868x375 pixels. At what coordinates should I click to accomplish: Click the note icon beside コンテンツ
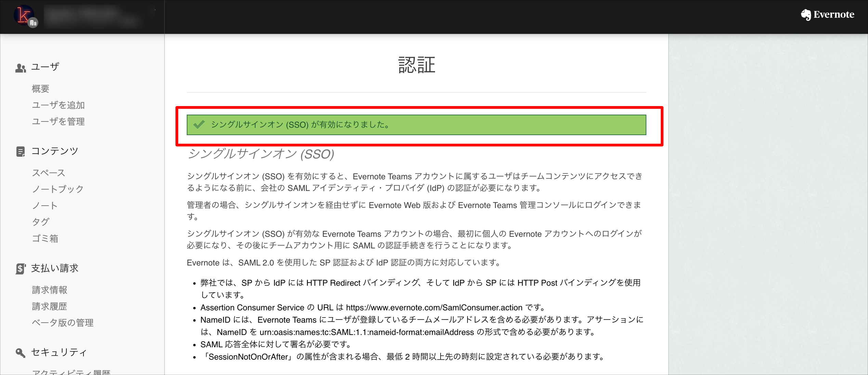coord(21,152)
